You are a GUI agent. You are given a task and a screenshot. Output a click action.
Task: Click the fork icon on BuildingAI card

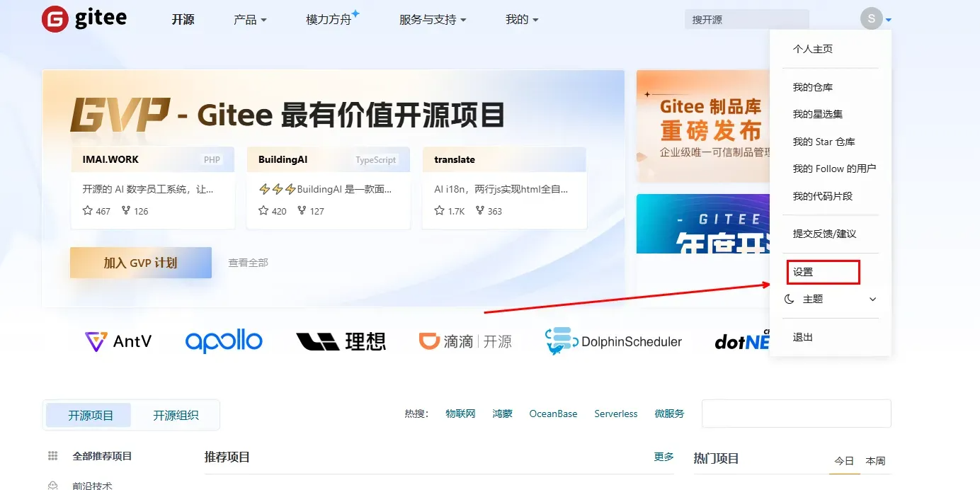pyautogui.click(x=302, y=210)
